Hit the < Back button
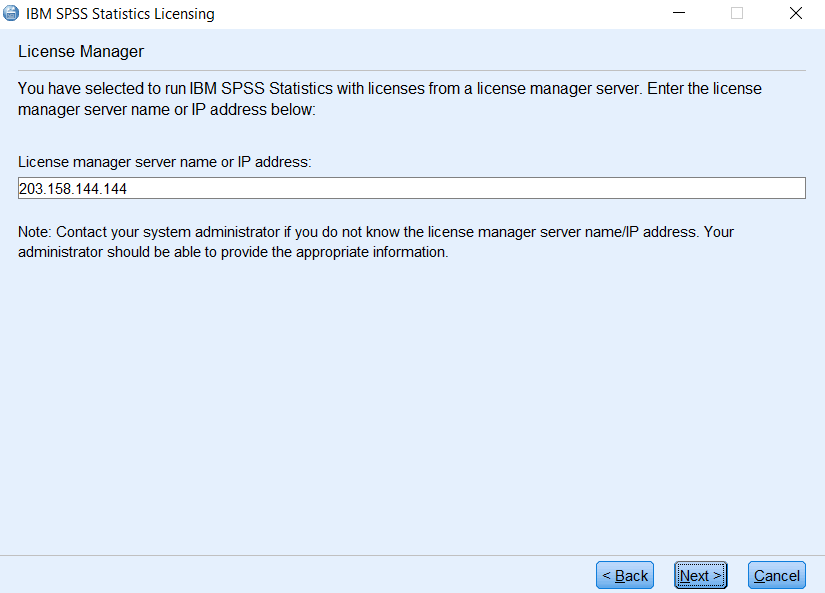 [x=625, y=575]
